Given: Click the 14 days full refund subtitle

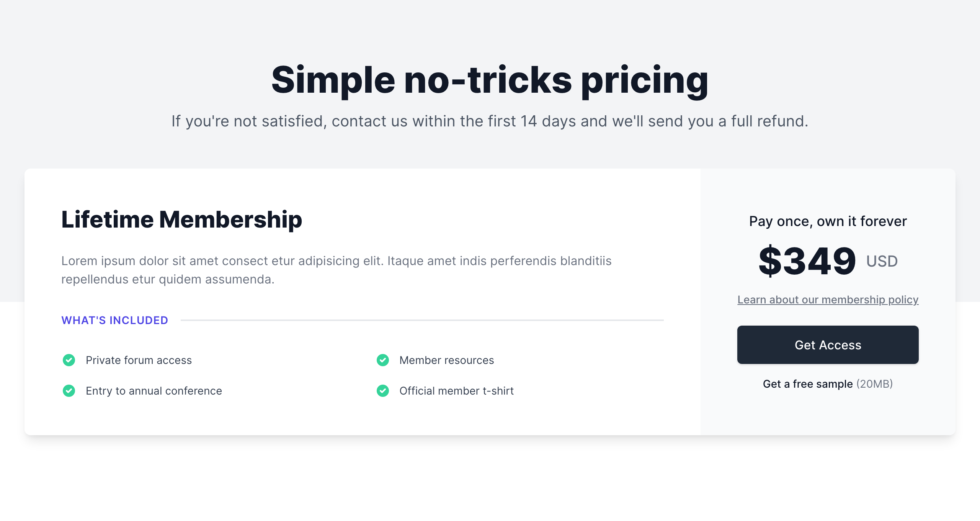Looking at the screenshot, I should point(490,121).
